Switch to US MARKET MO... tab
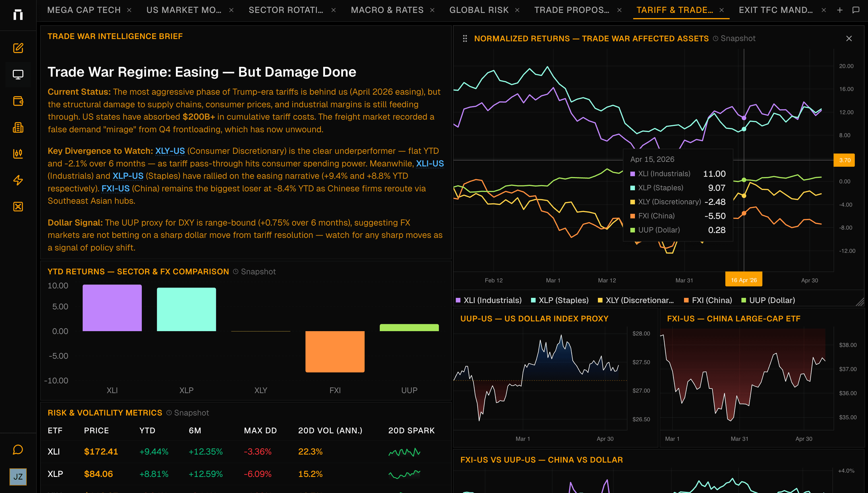The width and height of the screenshot is (868, 493). [184, 10]
